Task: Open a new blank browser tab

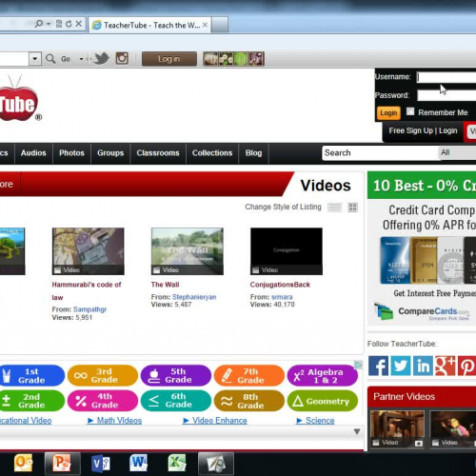Action: tap(220, 25)
